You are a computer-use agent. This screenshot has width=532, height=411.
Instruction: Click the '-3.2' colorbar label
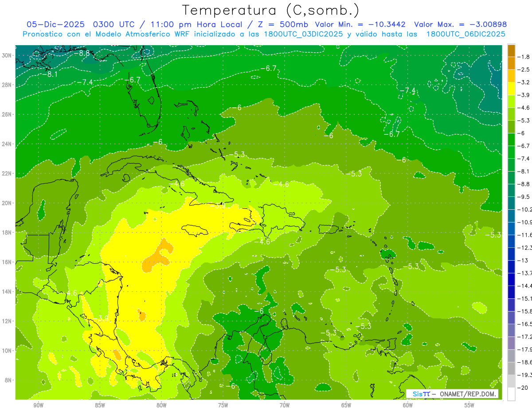[524, 82]
